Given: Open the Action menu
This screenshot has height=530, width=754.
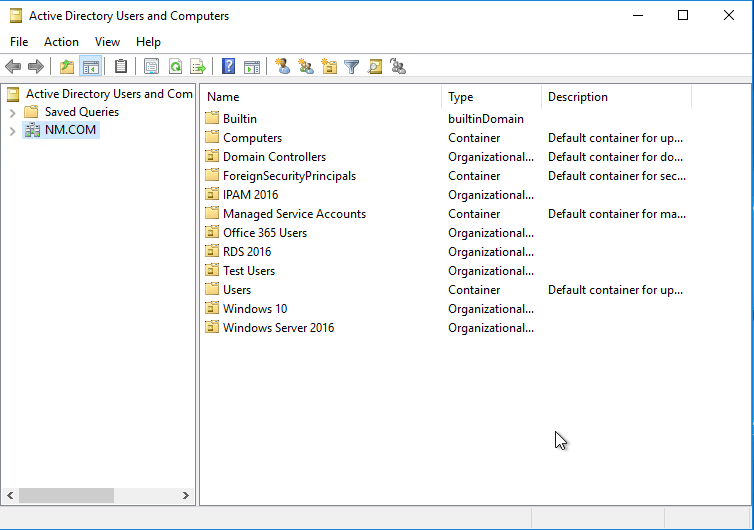Looking at the screenshot, I should pyautogui.click(x=61, y=42).
